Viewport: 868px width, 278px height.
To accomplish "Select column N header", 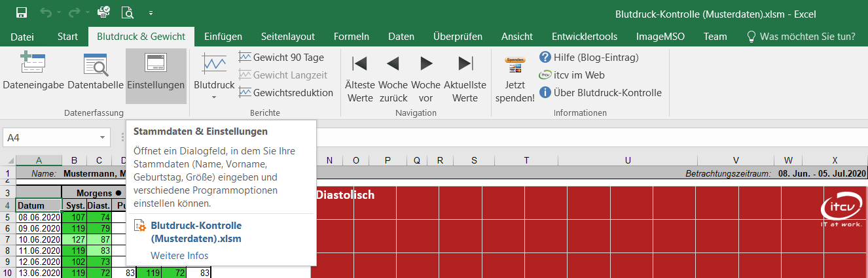I will [x=329, y=160].
